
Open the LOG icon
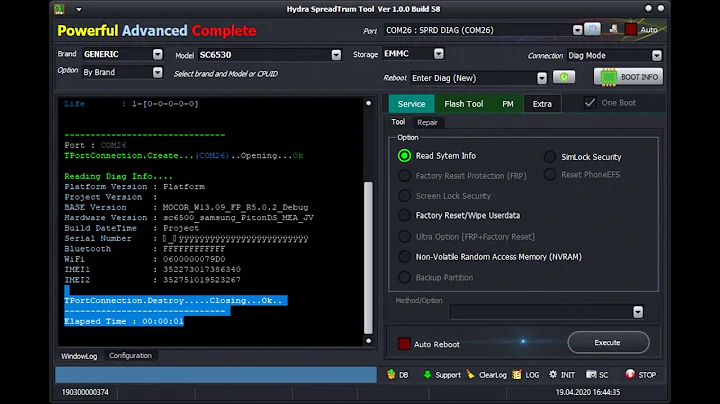[x=517, y=375]
